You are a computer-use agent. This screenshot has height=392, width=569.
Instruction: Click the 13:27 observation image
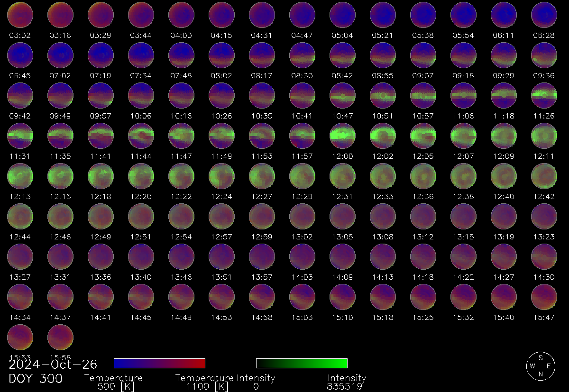[19, 256]
